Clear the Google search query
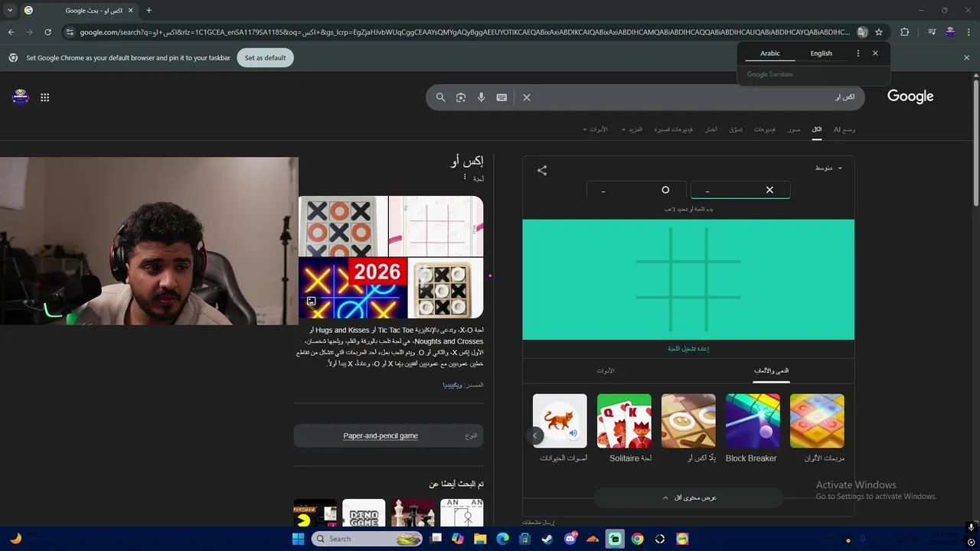 pos(527,97)
